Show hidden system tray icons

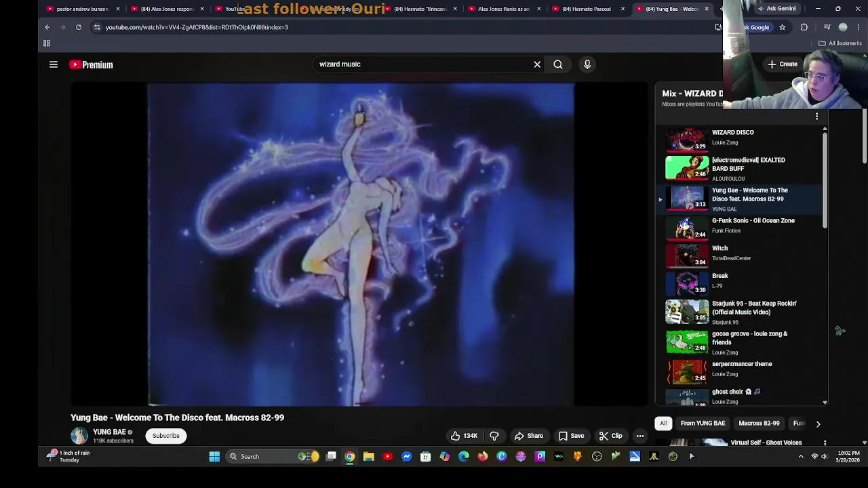801,457
